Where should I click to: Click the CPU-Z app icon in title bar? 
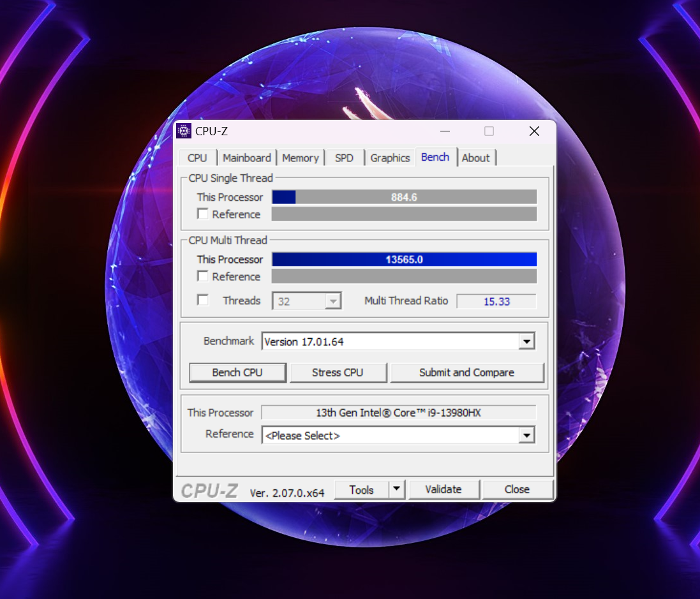click(184, 131)
